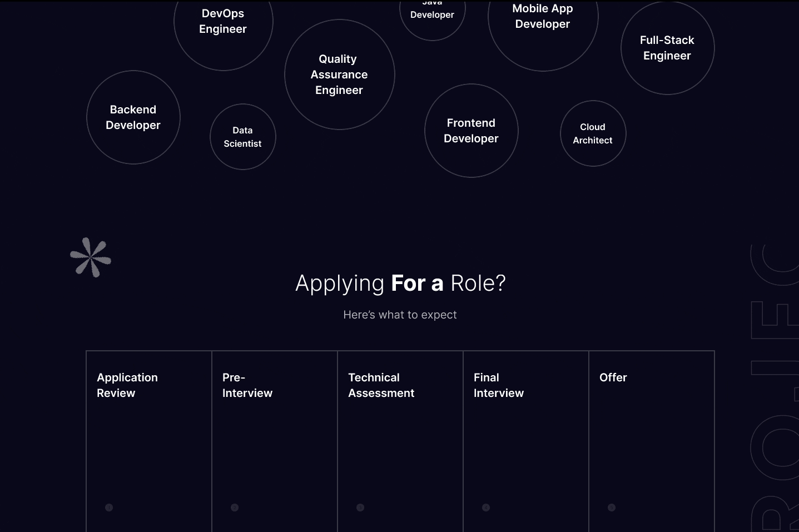Open the Quality Assurance Engineer role
Image resolution: width=799 pixels, height=532 pixels.
340,74
